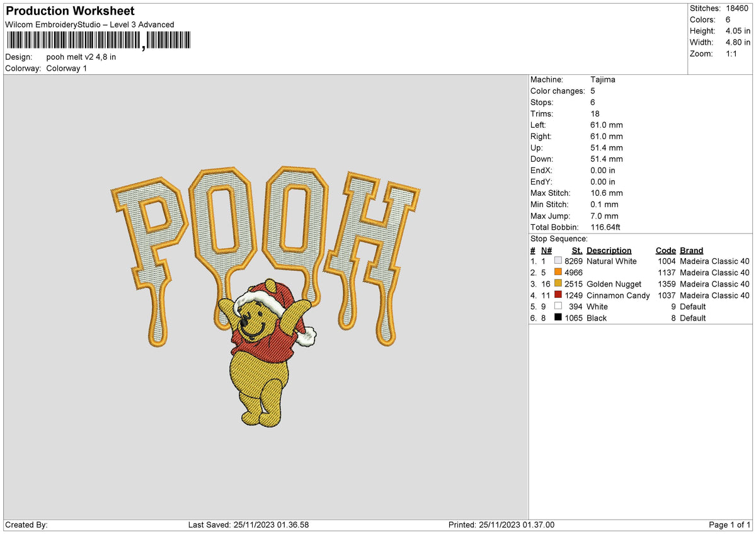Click the orange swatch in row 2
The height and width of the screenshot is (534, 756).
[x=558, y=272]
